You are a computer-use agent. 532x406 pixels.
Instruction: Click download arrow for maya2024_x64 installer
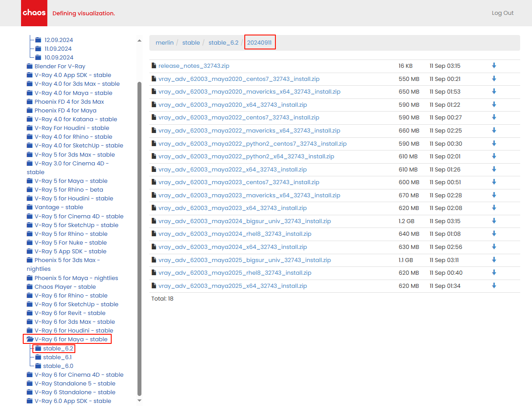coord(494,247)
